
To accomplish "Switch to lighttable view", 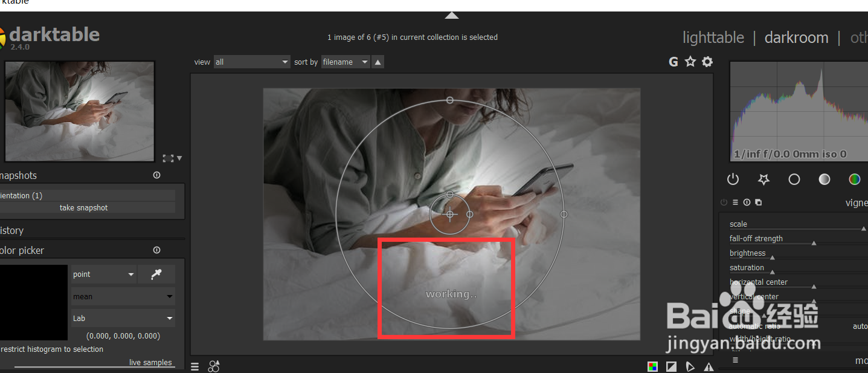I will [713, 37].
